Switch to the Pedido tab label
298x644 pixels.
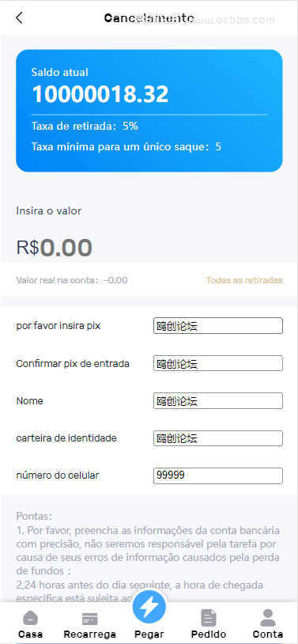[209, 635]
